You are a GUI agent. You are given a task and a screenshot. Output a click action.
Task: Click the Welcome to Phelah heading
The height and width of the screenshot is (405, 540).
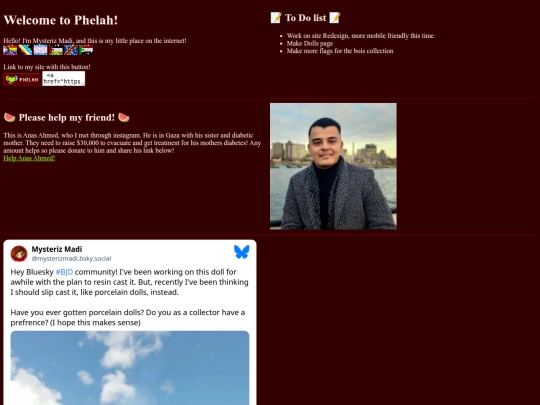(x=61, y=20)
